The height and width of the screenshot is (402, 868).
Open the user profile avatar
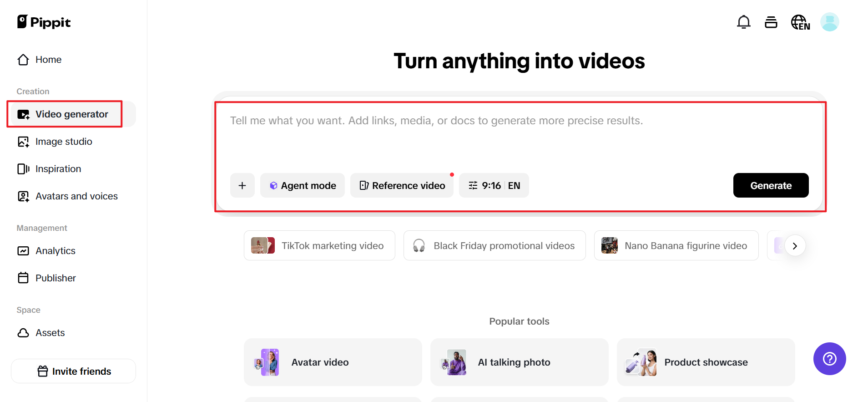pos(829,22)
